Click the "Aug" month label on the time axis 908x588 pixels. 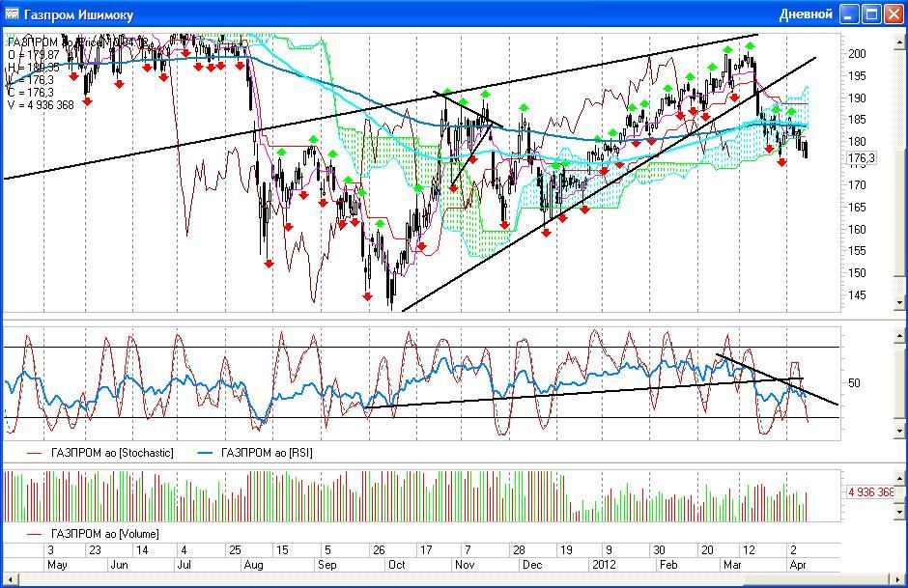pyautogui.click(x=253, y=565)
